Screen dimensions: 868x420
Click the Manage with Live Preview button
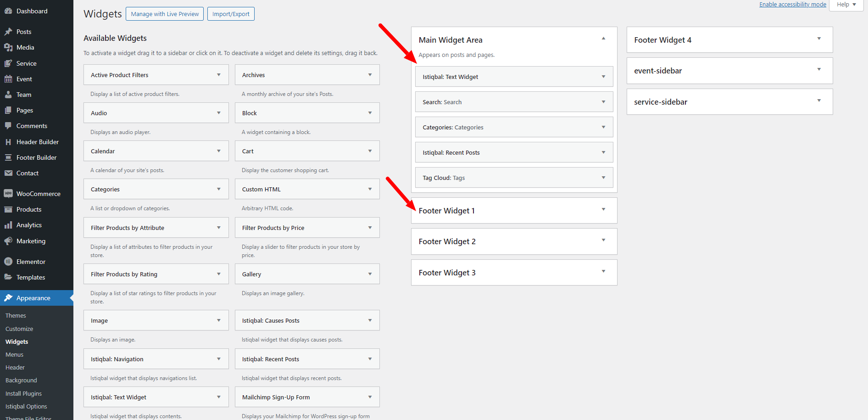(165, 14)
